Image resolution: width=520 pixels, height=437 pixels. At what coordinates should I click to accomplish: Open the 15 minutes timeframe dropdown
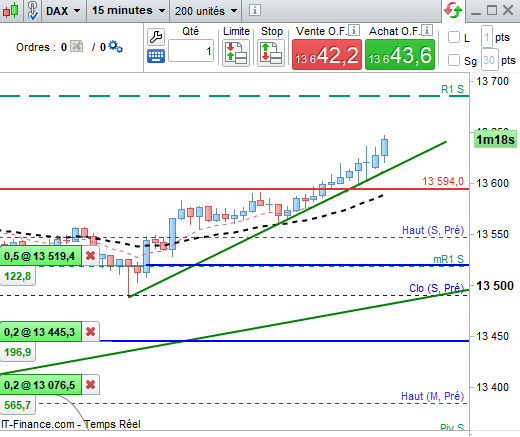128,11
